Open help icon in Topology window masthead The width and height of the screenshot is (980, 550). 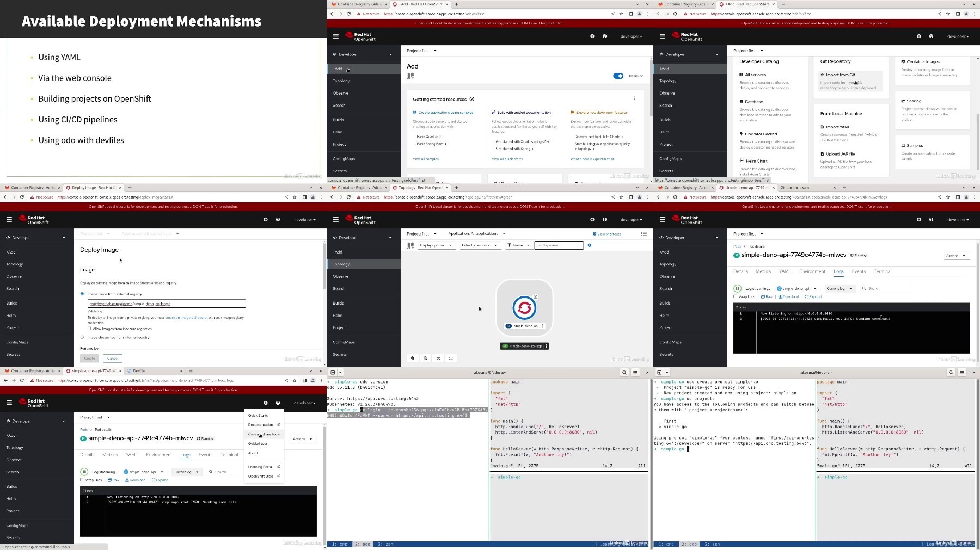point(604,220)
